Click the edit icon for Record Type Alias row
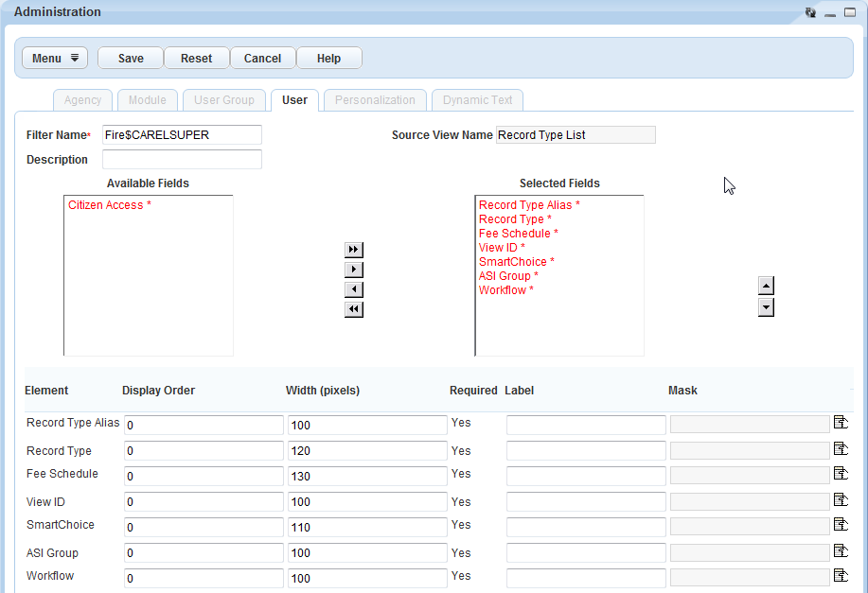Viewport: 868px width, 593px height. 841,423
